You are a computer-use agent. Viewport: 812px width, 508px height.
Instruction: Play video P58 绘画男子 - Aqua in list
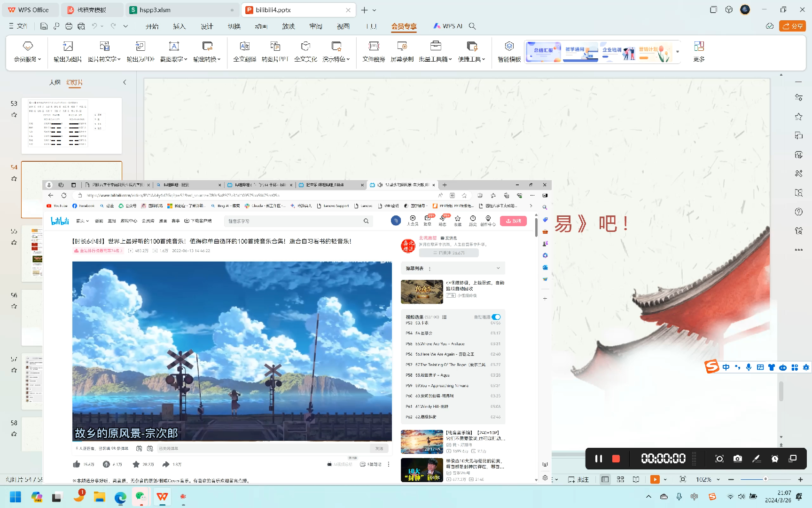453,375
